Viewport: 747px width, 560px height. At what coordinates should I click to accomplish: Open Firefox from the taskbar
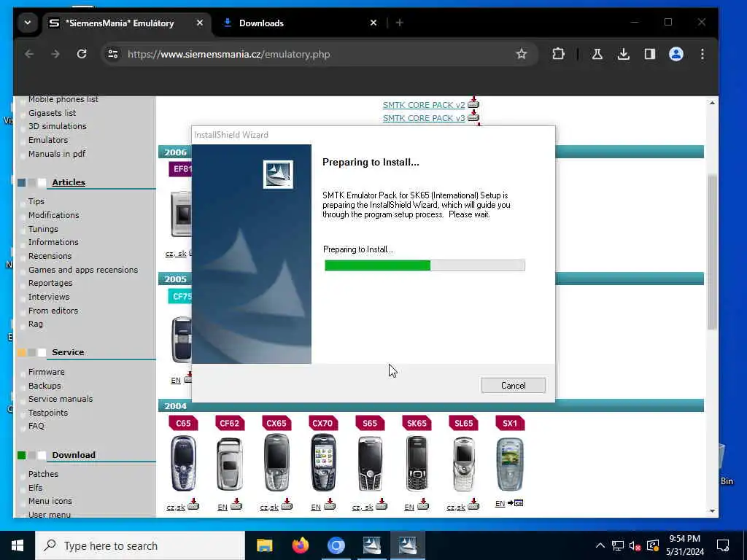pyautogui.click(x=300, y=545)
